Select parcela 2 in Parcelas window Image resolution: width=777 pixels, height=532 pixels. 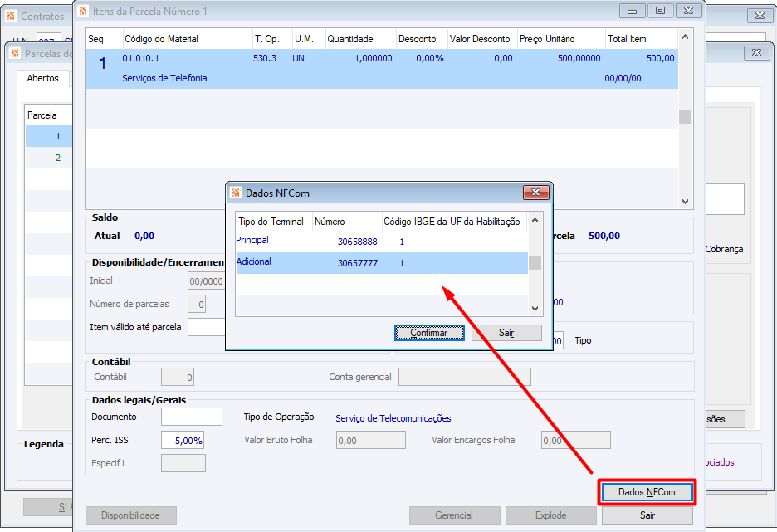coord(49,158)
